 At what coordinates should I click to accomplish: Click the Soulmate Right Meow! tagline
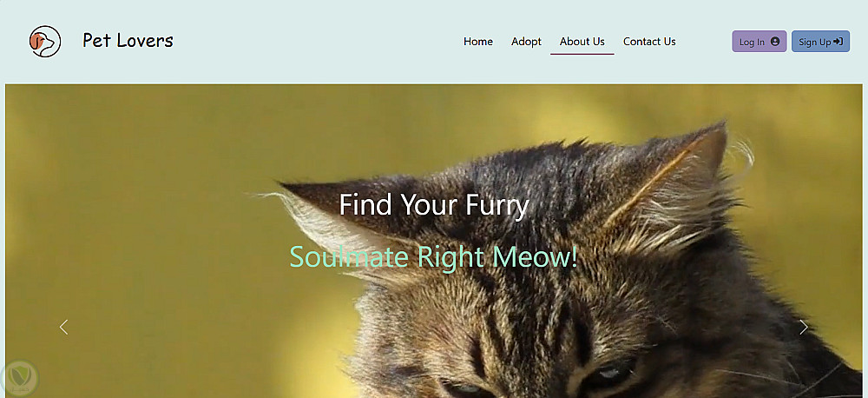tap(433, 256)
